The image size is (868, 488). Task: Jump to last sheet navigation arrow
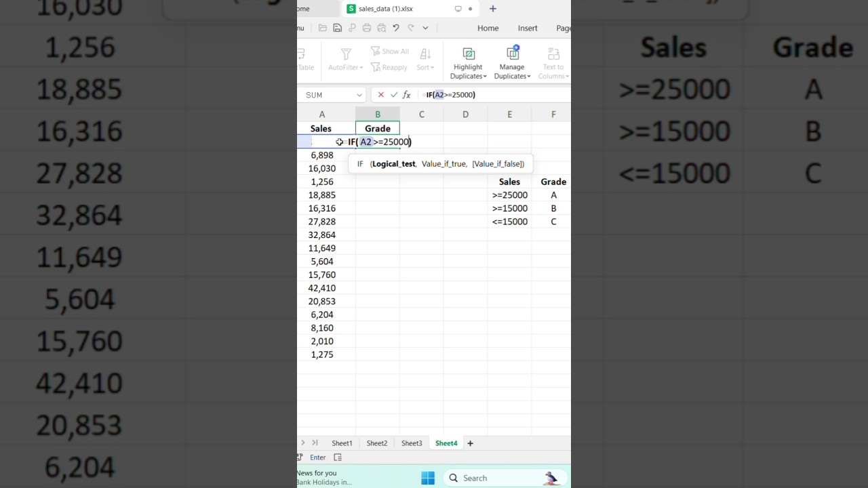[315, 443]
